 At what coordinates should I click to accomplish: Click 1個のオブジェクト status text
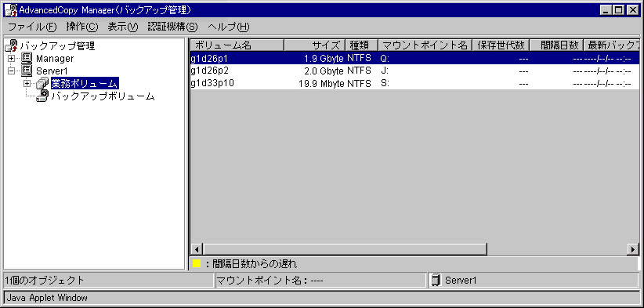[x=45, y=281]
